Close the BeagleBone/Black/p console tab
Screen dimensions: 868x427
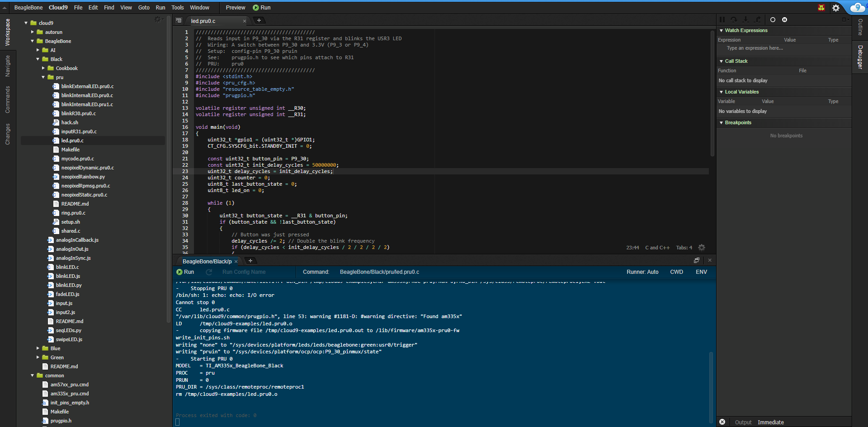pyautogui.click(x=236, y=262)
